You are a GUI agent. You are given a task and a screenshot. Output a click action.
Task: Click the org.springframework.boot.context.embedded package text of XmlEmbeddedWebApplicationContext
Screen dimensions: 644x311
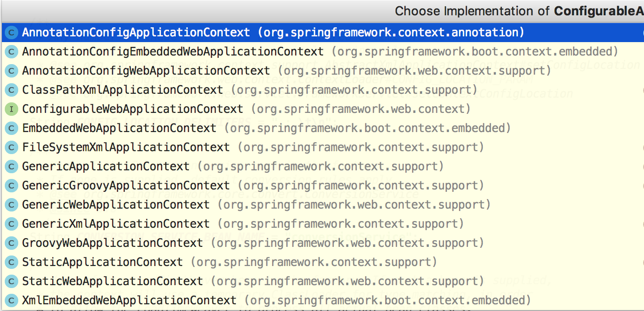tap(388, 300)
